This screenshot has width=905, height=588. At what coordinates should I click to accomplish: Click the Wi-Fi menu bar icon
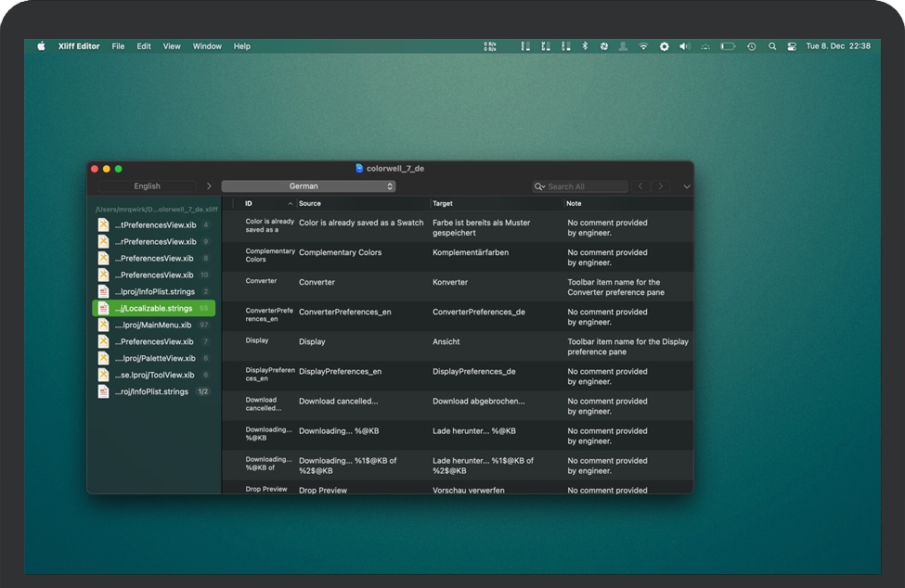coord(643,46)
